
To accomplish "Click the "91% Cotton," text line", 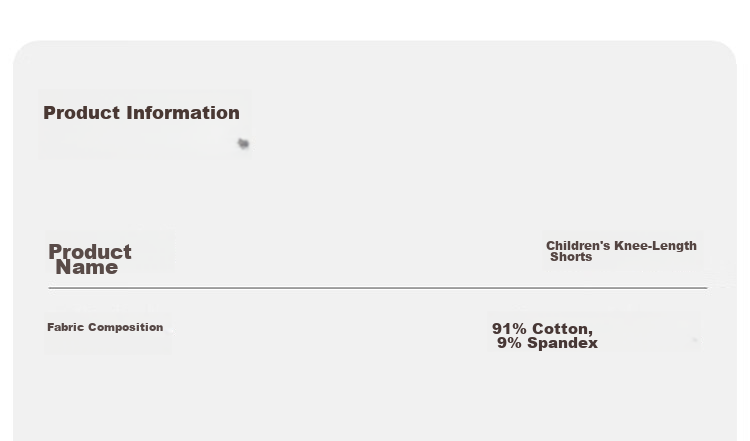I will tap(542, 329).
